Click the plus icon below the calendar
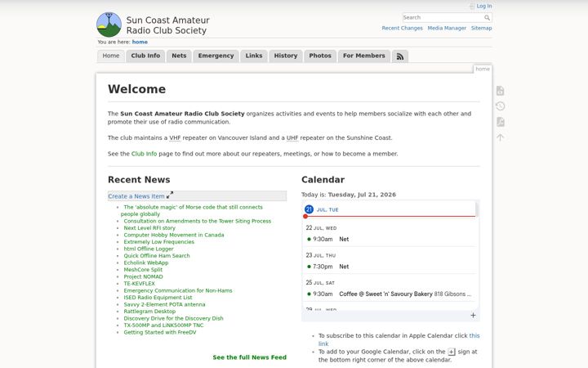 [x=473, y=316]
